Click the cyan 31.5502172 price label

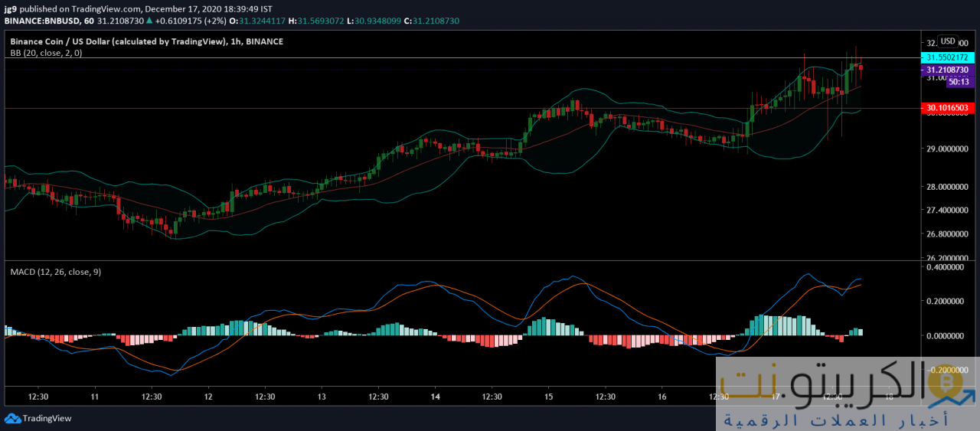click(947, 57)
